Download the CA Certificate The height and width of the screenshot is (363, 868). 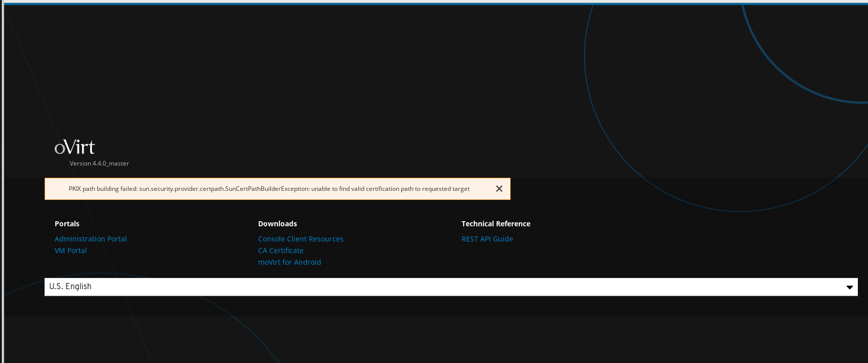[x=281, y=251]
